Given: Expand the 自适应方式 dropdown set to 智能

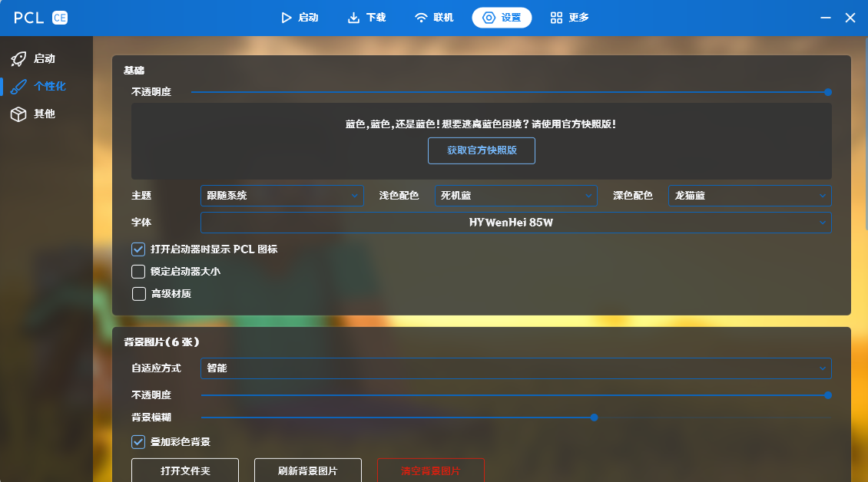Looking at the screenshot, I should [x=515, y=368].
